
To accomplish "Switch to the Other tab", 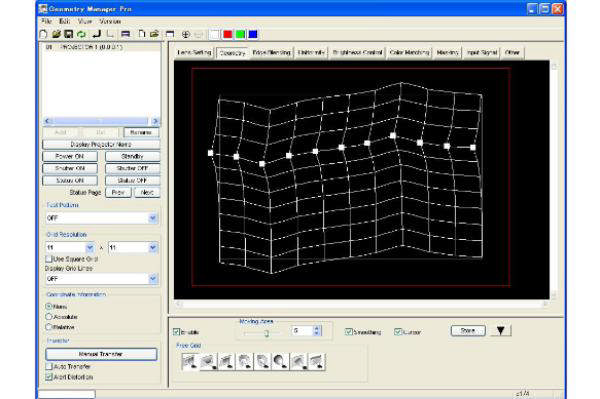I will click(512, 52).
